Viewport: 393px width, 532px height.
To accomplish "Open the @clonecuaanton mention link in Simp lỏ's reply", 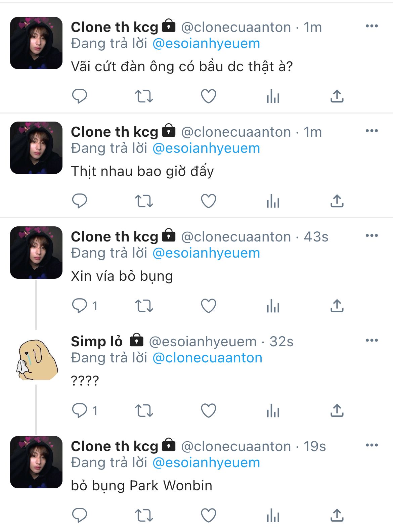I will [207, 358].
